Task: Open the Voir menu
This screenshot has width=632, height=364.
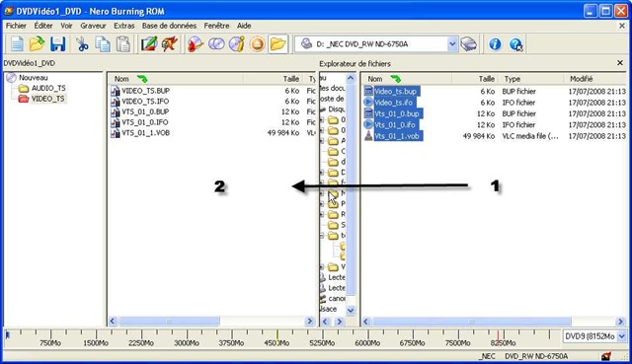Action: point(66,26)
